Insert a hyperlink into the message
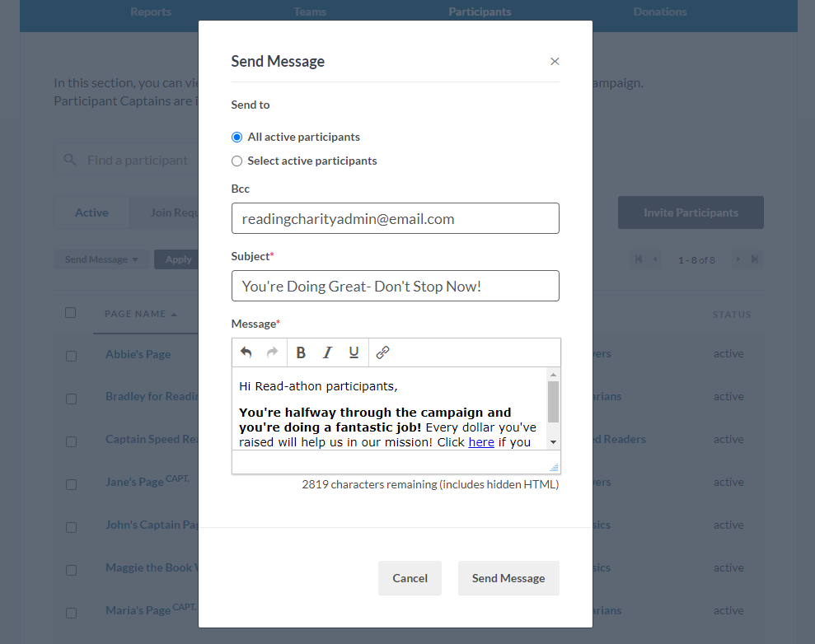Viewport: 815px width, 644px height. 382,352
